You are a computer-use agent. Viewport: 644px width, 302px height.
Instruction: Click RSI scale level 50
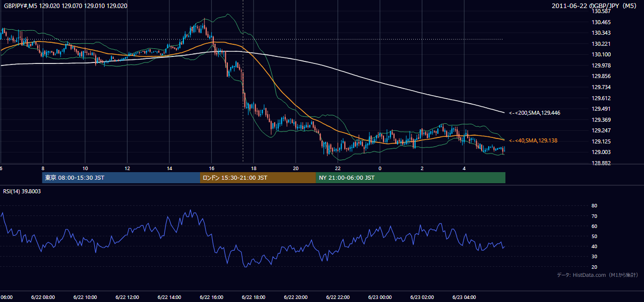pos(595,236)
